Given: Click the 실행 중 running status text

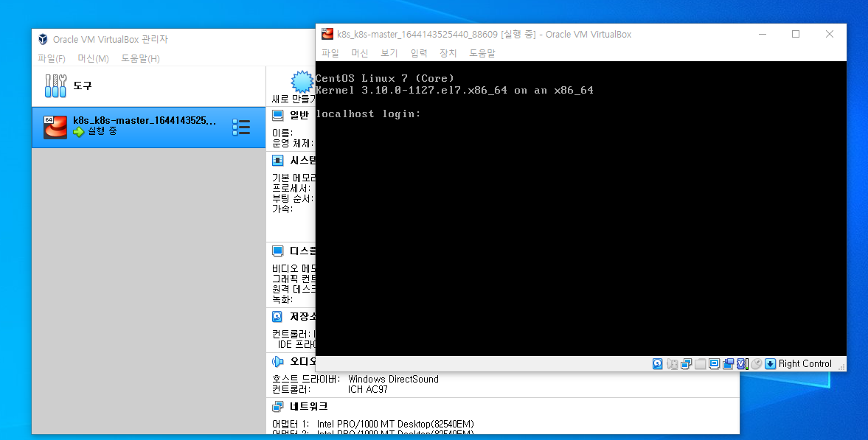Looking at the screenshot, I should coord(103,131).
